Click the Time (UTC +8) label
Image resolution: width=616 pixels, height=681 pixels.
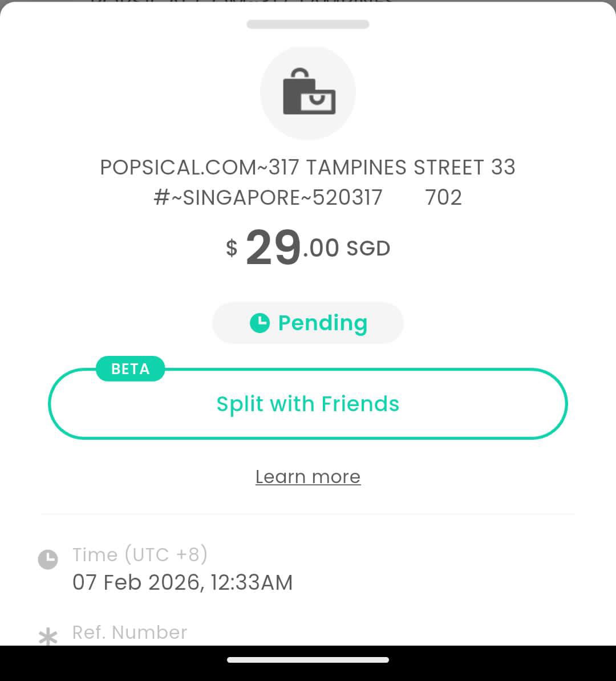(x=140, y=554)
